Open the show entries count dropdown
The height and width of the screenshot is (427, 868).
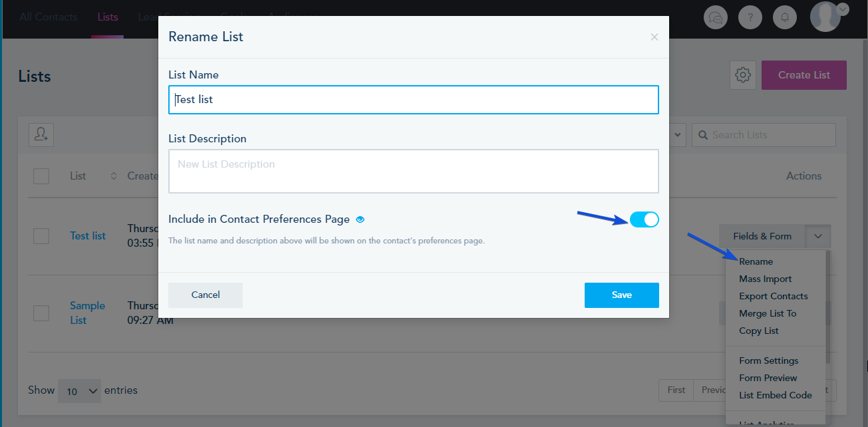(x=79, y=390)
